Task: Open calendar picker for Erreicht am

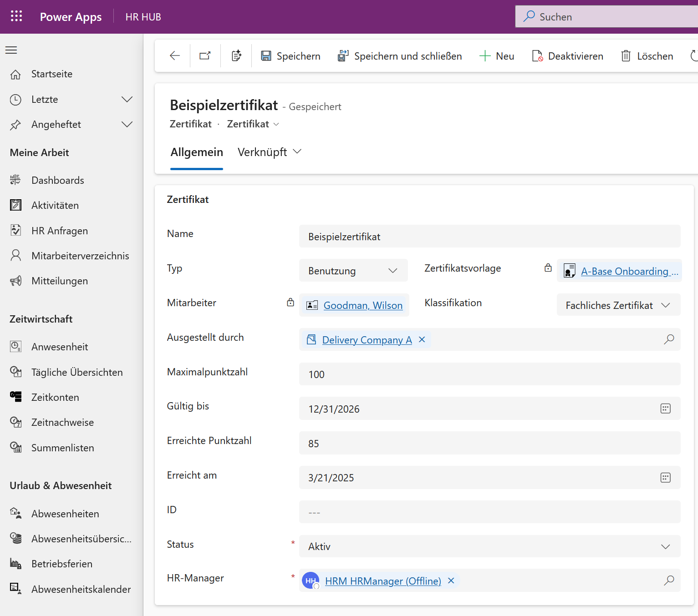Action: pyautogui.click(x=665, y=478)
